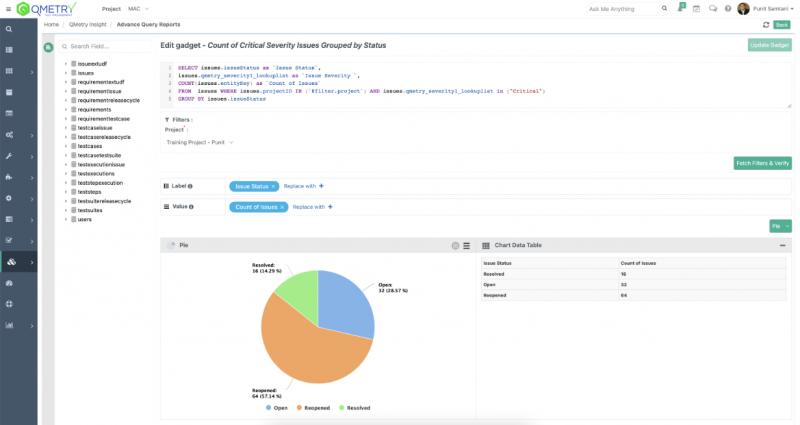The image size is (800, 425).
Task: Expand the issues table tree node
Action: click(x=66, y=73)
